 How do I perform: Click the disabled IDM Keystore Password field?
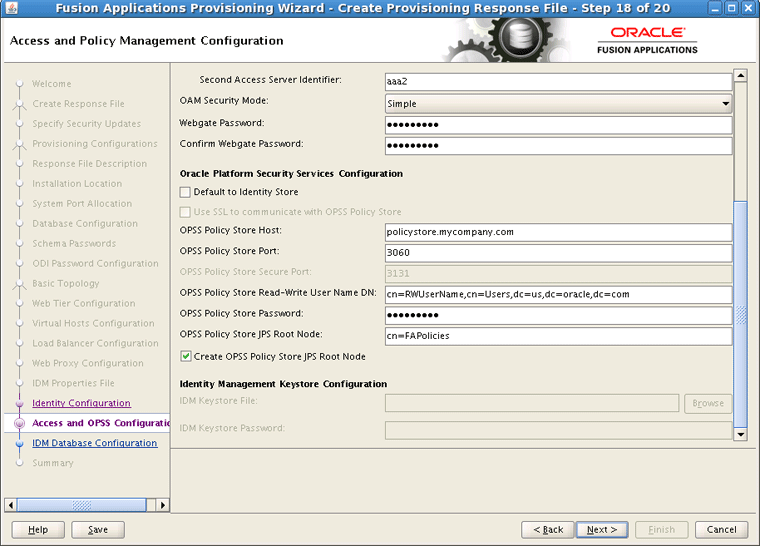click(x=558, y=430)
